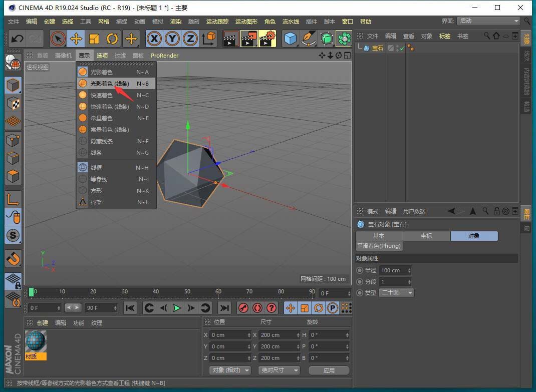Render to Picture Viewer icon

pyautogui.click(x=249, y=39)
